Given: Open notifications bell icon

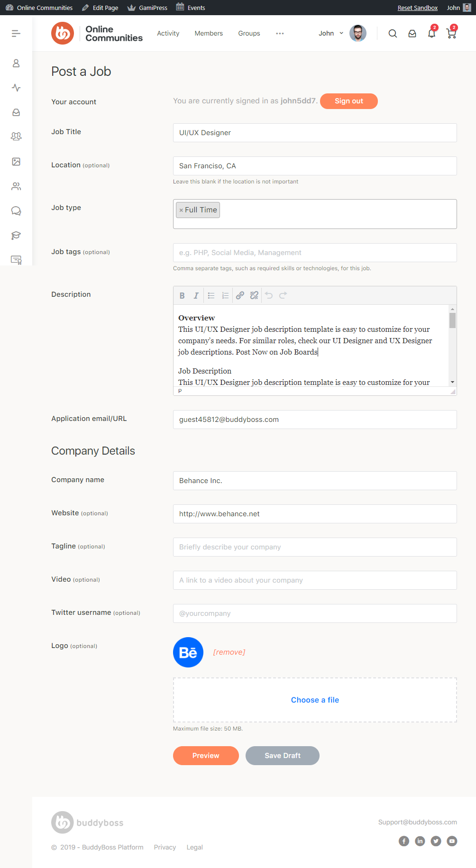Looking at the screenshot, I should pos(431,34).
